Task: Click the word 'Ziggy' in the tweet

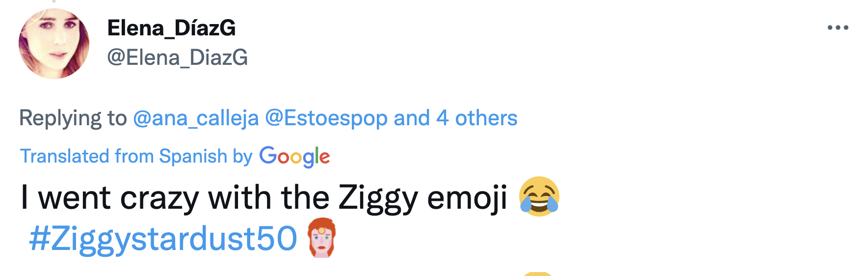Action: 378,198
